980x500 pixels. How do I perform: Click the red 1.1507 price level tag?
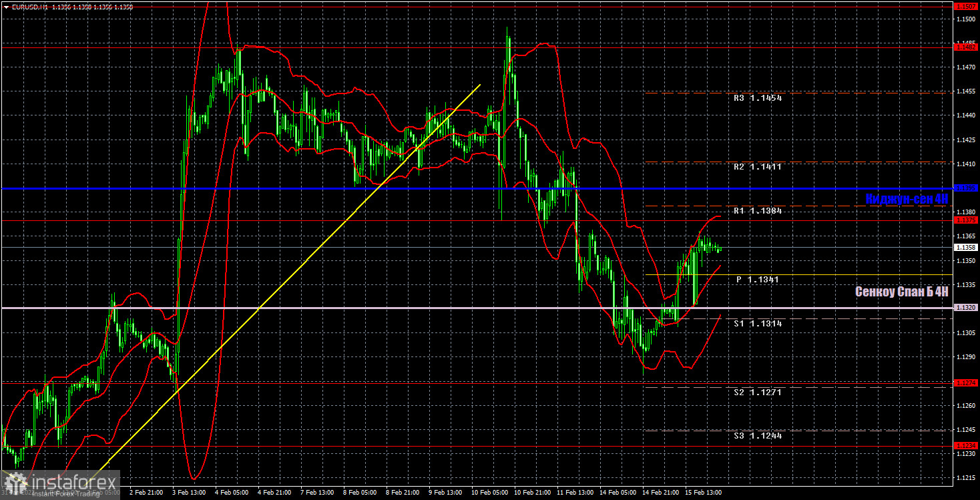(966, 6)
